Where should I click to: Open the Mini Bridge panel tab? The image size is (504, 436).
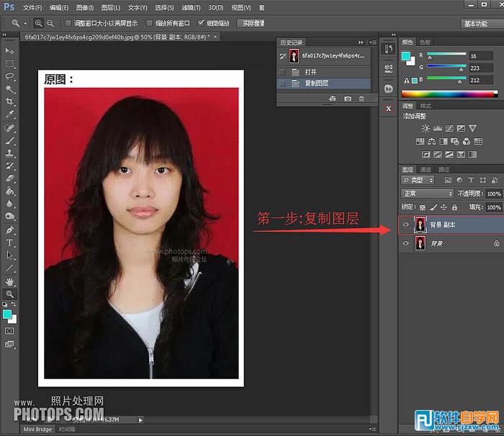pos(37,430)
